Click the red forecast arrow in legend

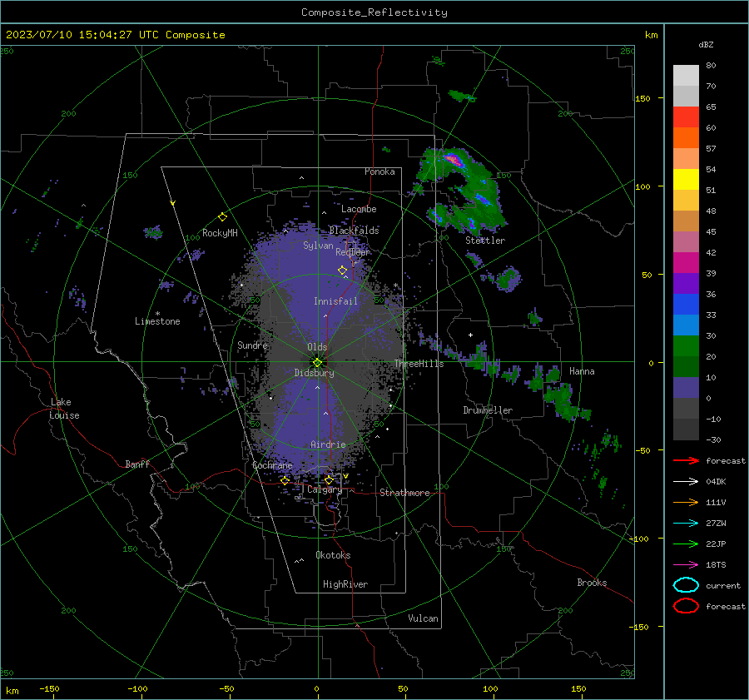pos(686,460)
